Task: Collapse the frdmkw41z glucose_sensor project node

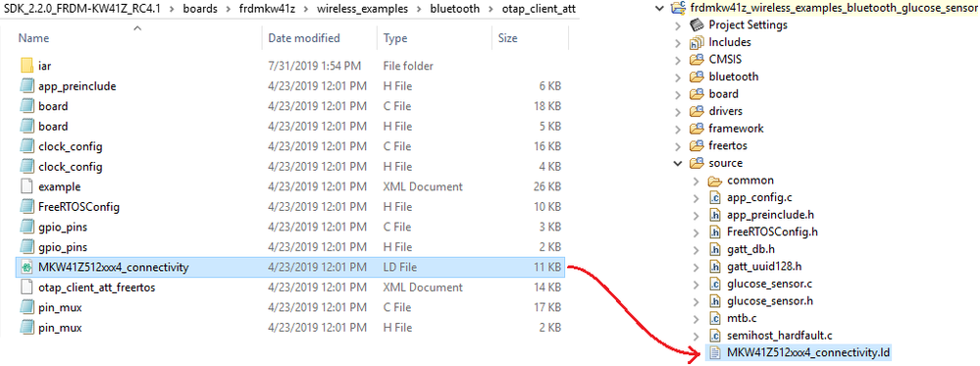Action: point(658,8)
